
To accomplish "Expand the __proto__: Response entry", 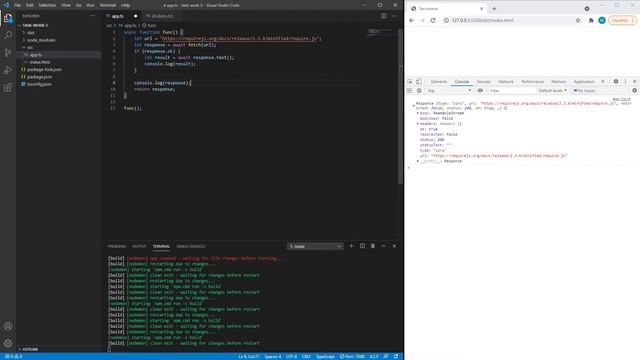I will (418, 161).
